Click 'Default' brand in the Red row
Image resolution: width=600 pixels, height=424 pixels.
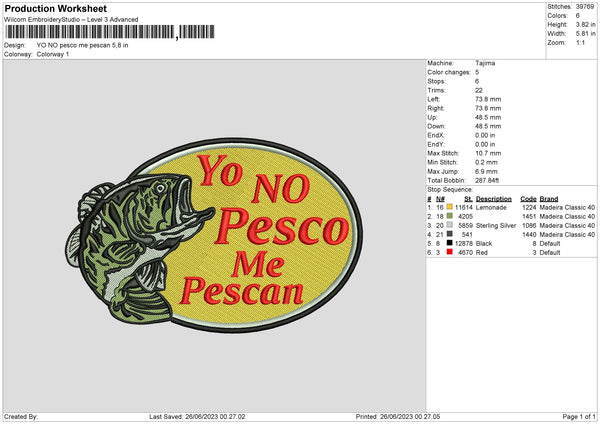[550, 253]
